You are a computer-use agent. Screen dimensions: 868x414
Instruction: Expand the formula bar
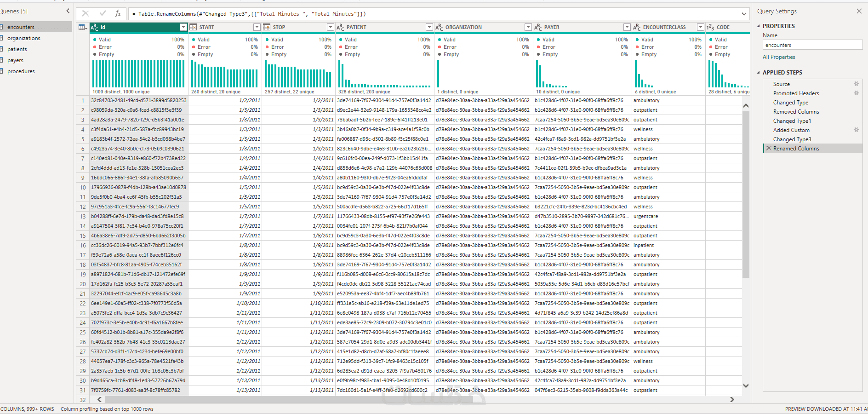click(x=744, y=14)
